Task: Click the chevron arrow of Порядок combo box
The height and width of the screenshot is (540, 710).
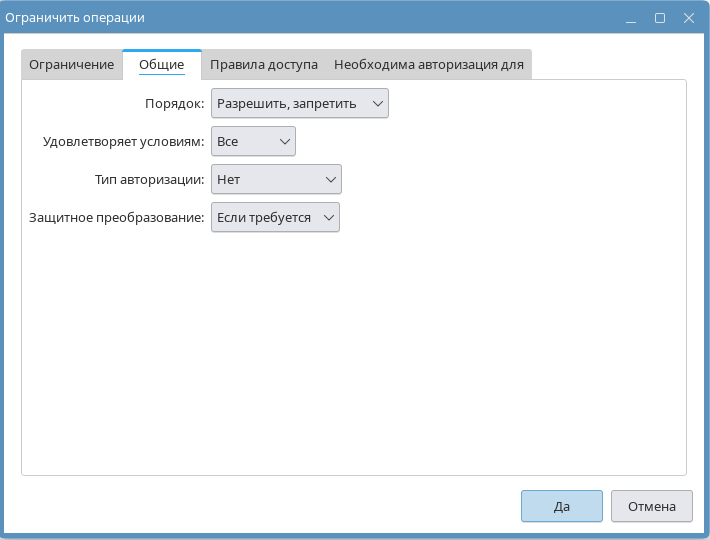Action: pyautogui.click(x=376, y=104)
